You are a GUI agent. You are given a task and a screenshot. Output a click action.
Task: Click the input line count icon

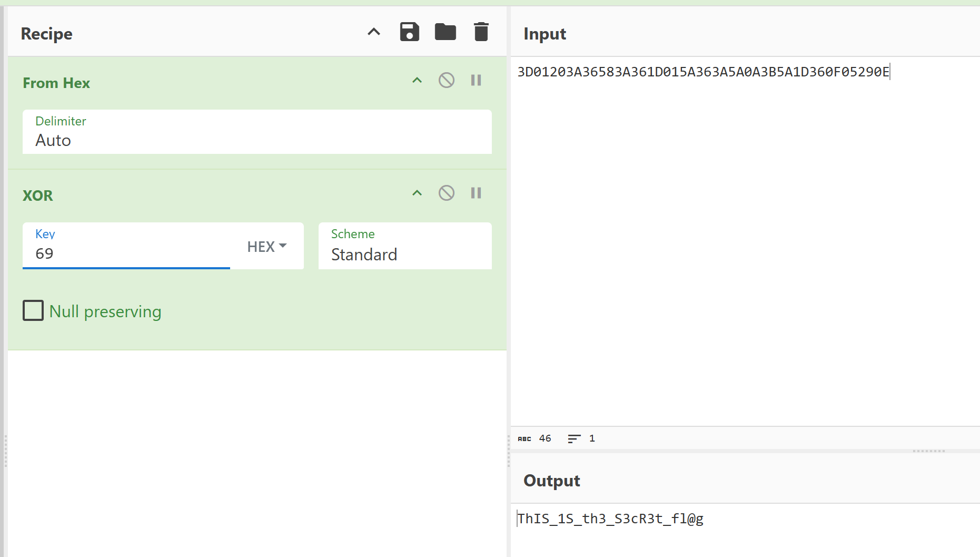pos(574,438)
